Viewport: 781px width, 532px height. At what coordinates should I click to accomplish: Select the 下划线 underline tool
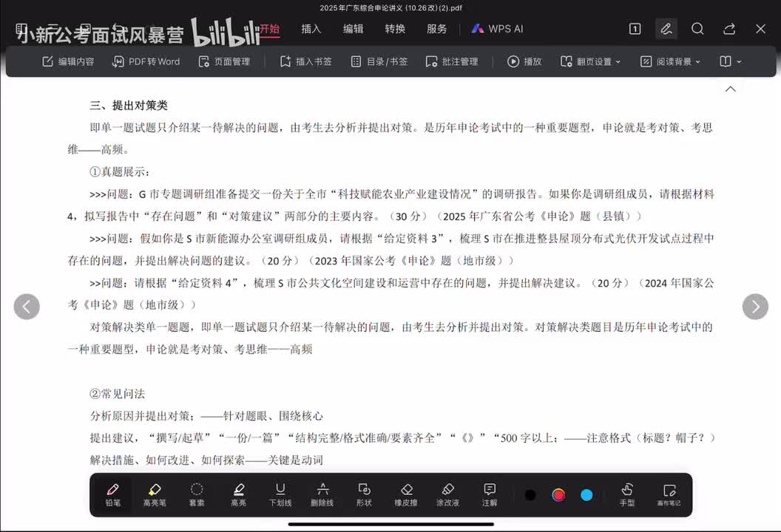pos(280,494)
